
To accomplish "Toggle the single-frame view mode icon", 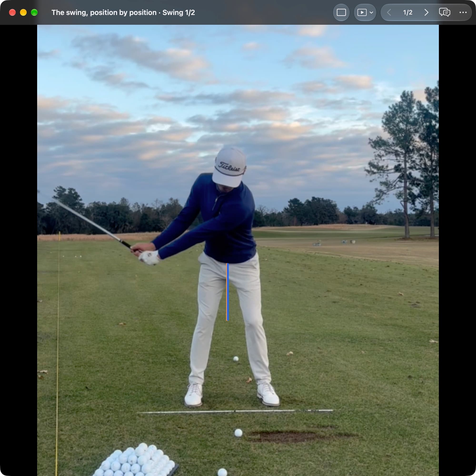I will point(341,12).
